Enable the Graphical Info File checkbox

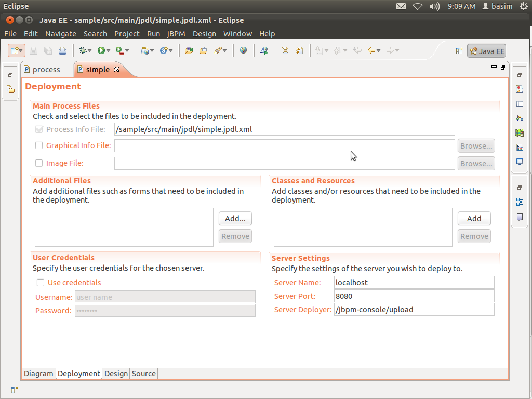(39, 145)
